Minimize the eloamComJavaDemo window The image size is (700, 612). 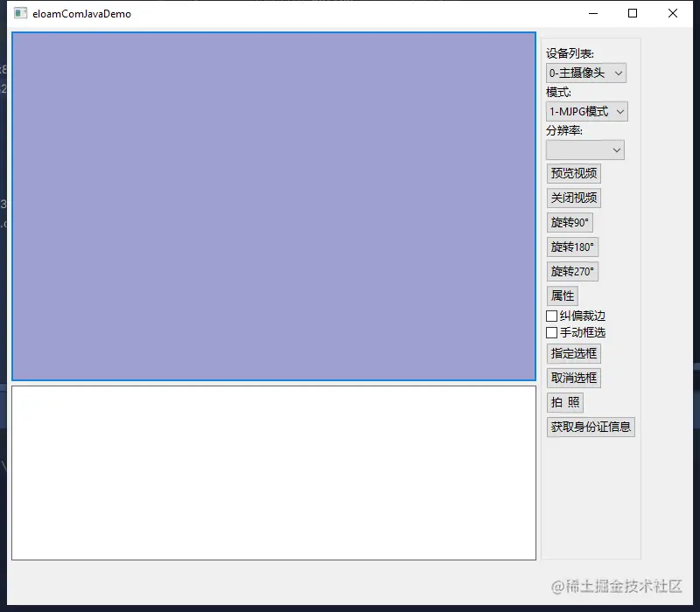[593, 13]
